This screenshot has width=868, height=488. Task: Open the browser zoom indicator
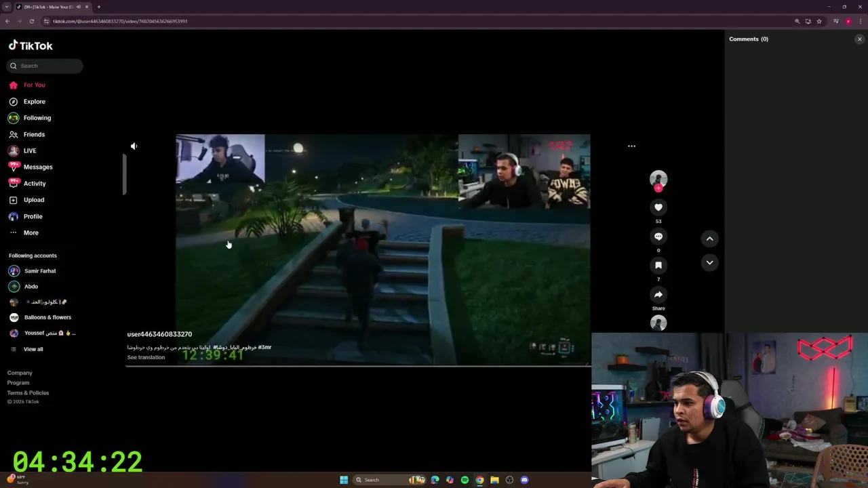(x=797, y=21)
